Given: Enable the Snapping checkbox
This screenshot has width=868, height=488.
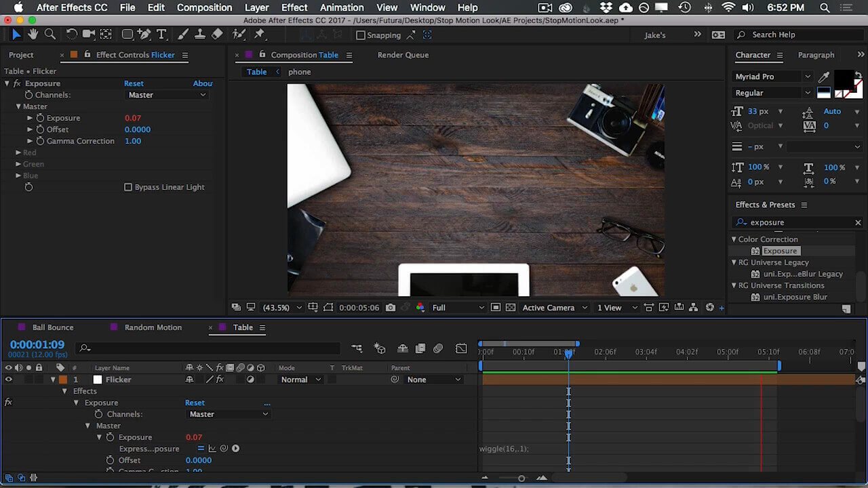Looking at the screenshot, I should [x=361, y=35].
